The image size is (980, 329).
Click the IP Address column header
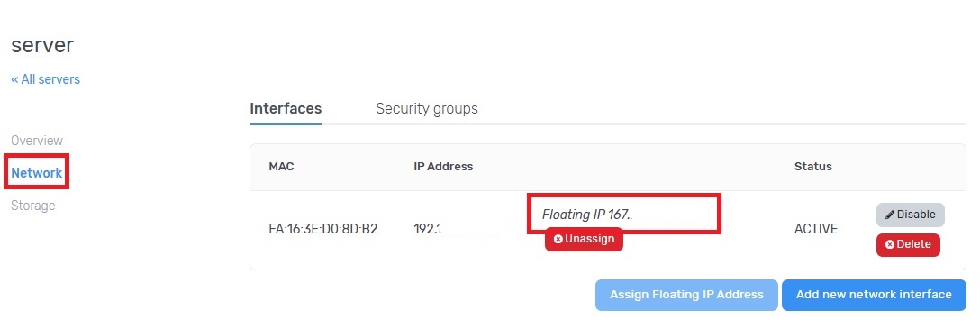pos(443,167)
